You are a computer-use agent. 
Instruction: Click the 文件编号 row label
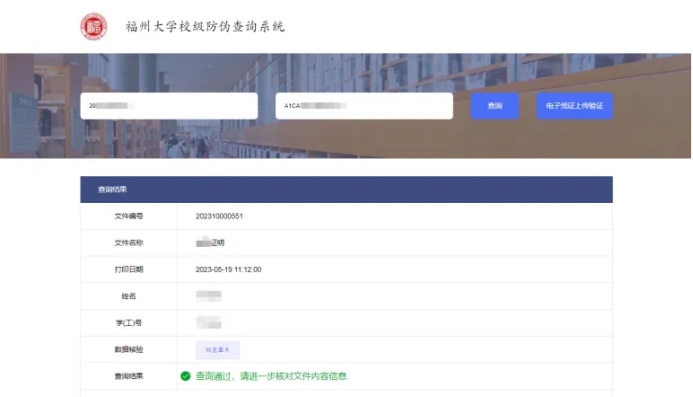tap(129, 216)
